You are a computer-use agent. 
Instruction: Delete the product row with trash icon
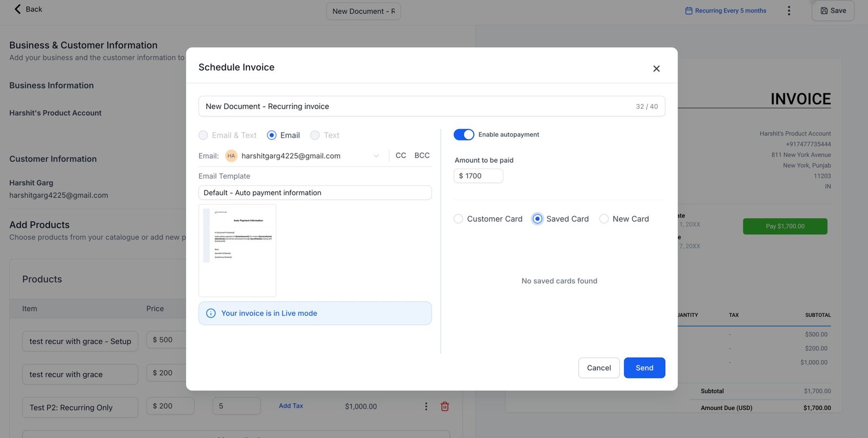pyautogui.click(x=444, y=407)
